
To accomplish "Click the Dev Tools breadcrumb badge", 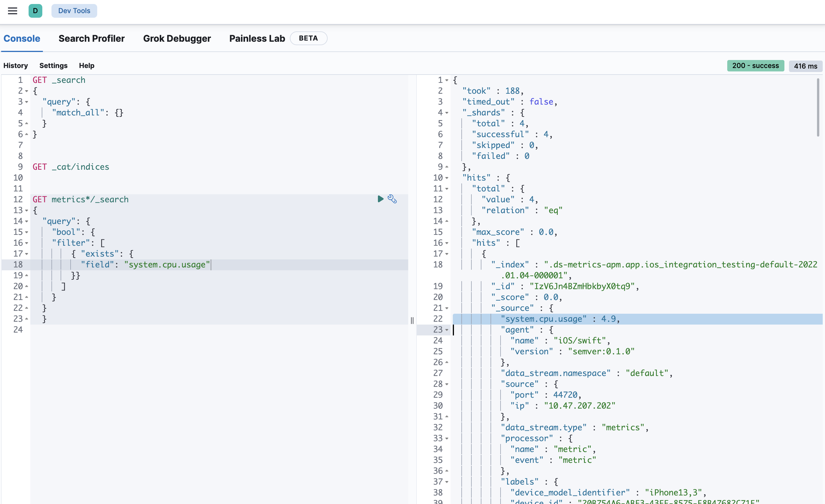I will pyautogui.click(x=74, y=11).
